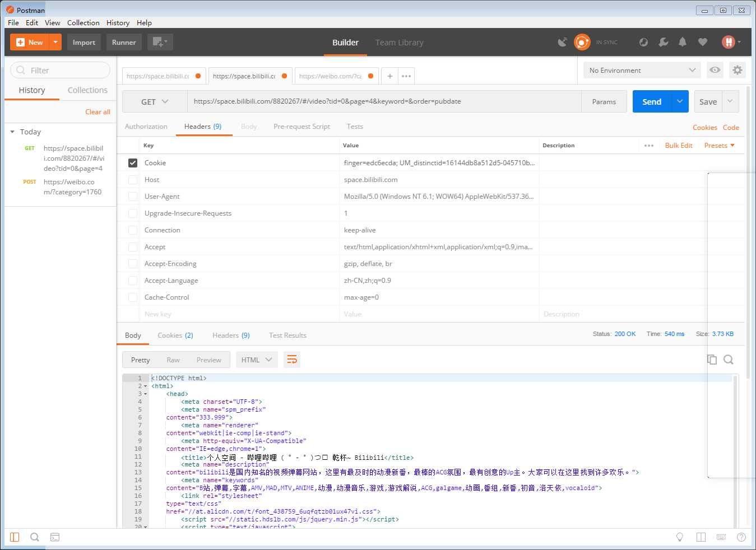Switch to the Collections sidebar tab

click(87, 90)
